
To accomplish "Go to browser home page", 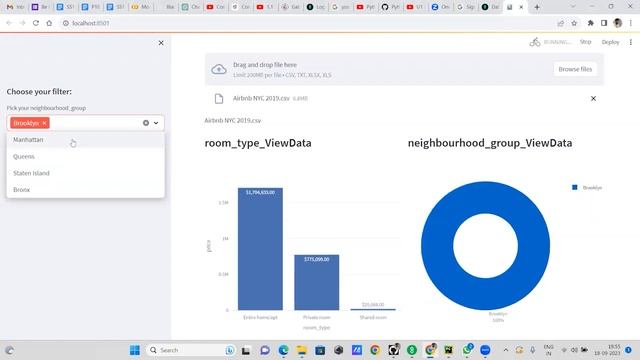I will click(x=49, y=23).
